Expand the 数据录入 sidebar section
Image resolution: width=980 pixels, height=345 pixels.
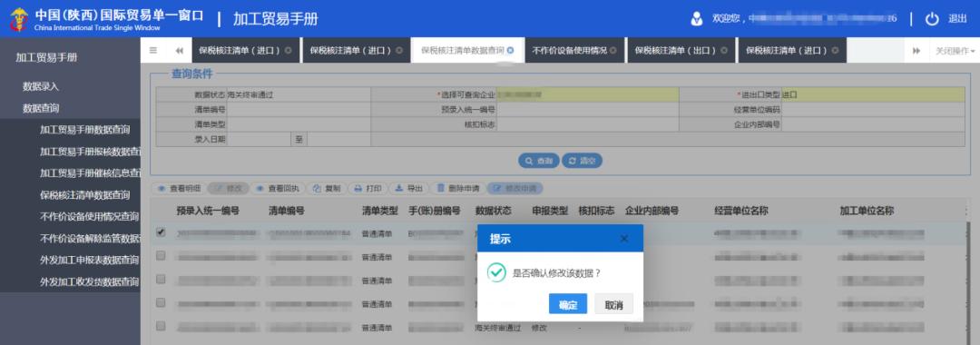pyautogui.click(x=41, y=86)
